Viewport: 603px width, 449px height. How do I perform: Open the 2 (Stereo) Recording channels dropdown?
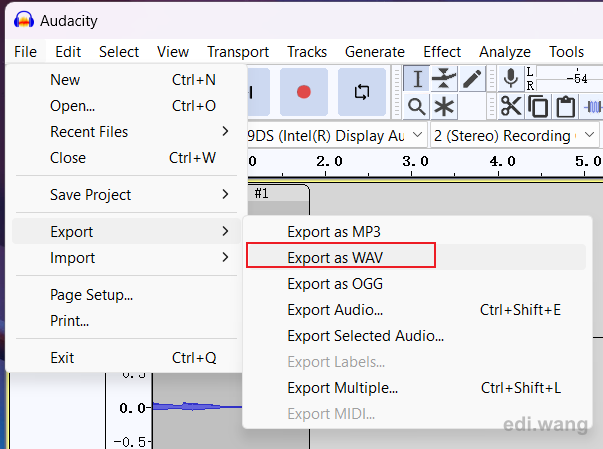(x=515, y=136)
